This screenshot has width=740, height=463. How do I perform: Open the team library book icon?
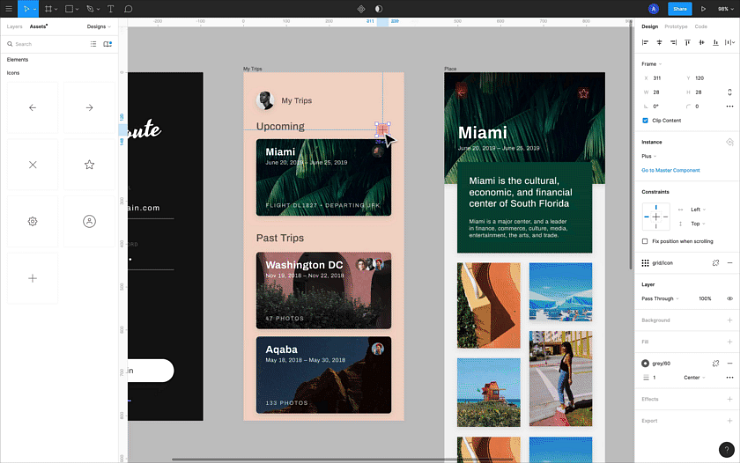pyautogui.click(x=108, y=44)
